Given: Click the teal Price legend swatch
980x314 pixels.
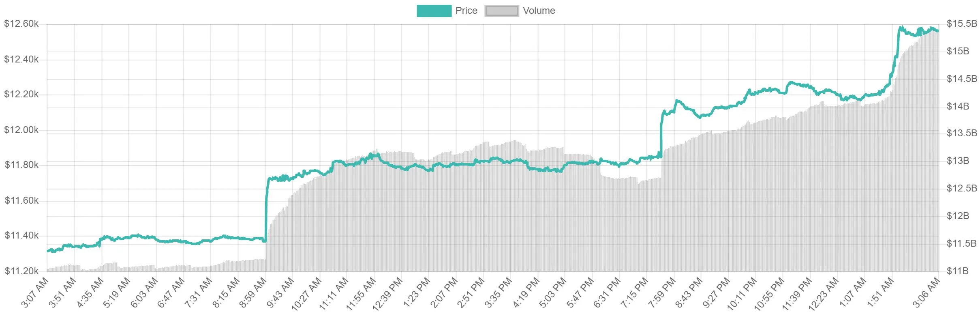Looking at the screenshot, I should coord(434,11).
